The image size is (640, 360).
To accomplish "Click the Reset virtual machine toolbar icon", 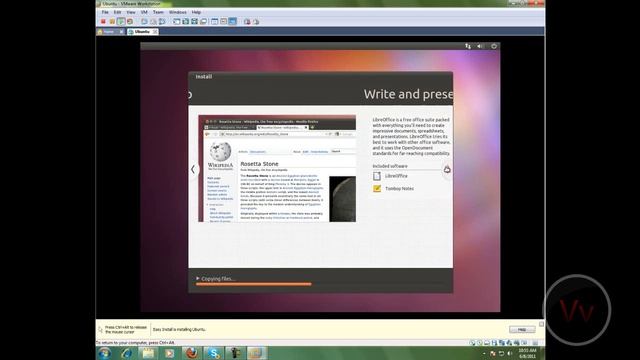I will pos(130,22).
